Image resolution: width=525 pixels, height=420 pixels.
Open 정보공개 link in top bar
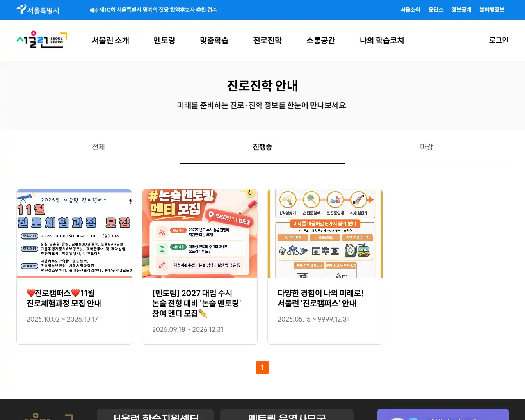pos(461,10)
